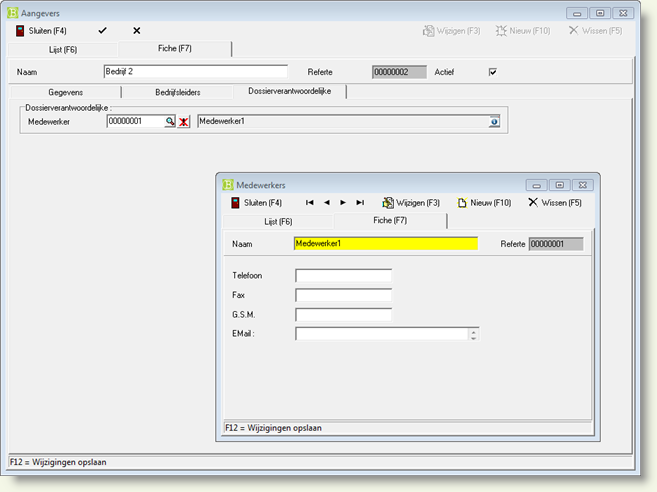Close Medewerkers window with Sluiten (F4)
This screenshot has width=657, height=492.
[256, 203]
